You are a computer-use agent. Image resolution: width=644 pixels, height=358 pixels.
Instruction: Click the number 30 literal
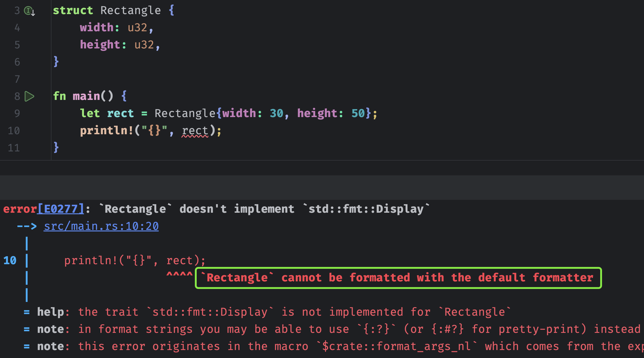pos(276,113)
